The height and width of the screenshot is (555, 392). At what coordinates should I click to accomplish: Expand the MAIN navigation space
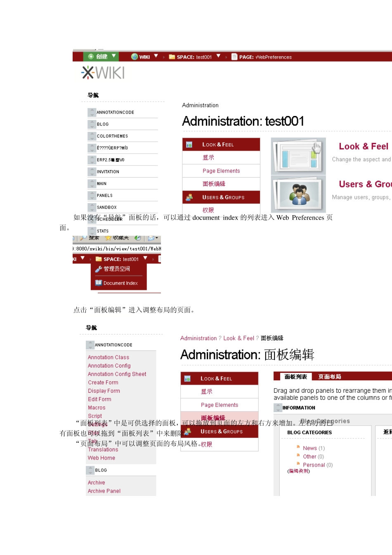[92, 184]
